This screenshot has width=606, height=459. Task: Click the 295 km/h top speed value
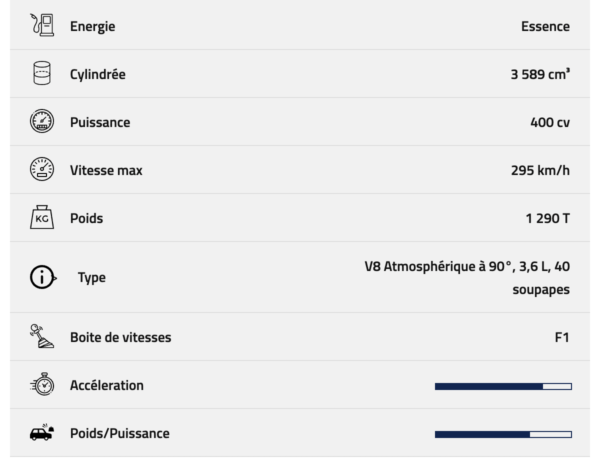[540, 170]
